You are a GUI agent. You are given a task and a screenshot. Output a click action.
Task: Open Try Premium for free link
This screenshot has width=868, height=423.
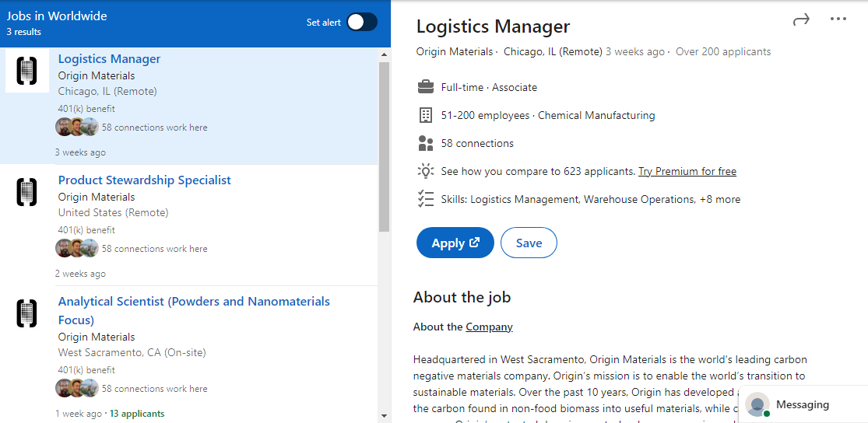tap(687, 171)
